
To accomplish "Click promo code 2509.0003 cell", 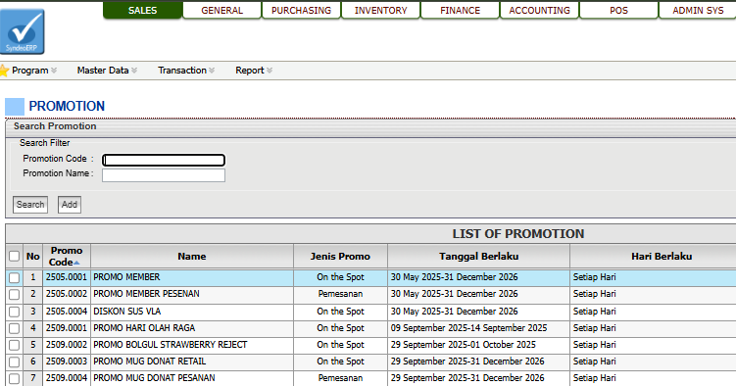I will pos(66,361).
